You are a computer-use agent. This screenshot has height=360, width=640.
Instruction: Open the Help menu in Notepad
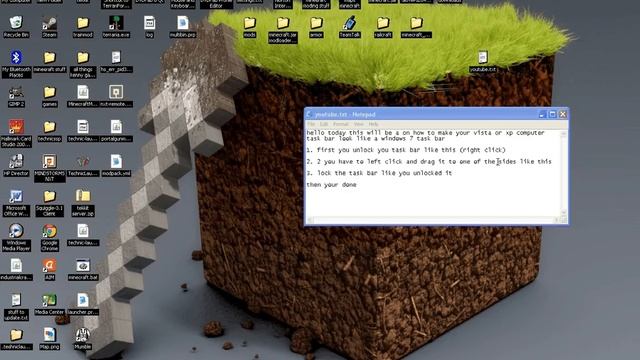[x=373, y=124]
